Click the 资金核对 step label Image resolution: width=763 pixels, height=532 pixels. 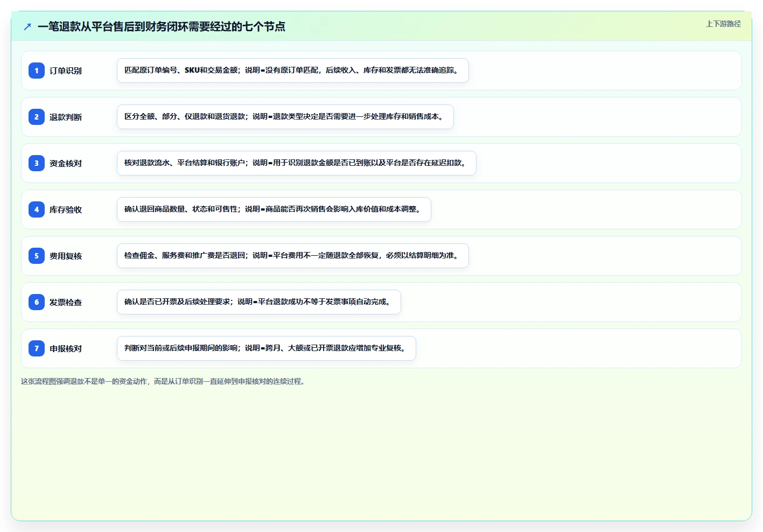(x=66, y=163)
